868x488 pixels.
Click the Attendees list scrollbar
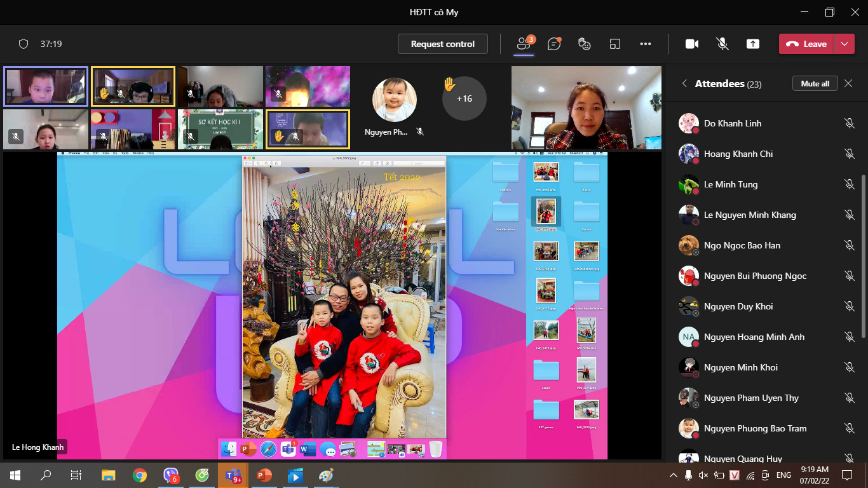(862, 254)
